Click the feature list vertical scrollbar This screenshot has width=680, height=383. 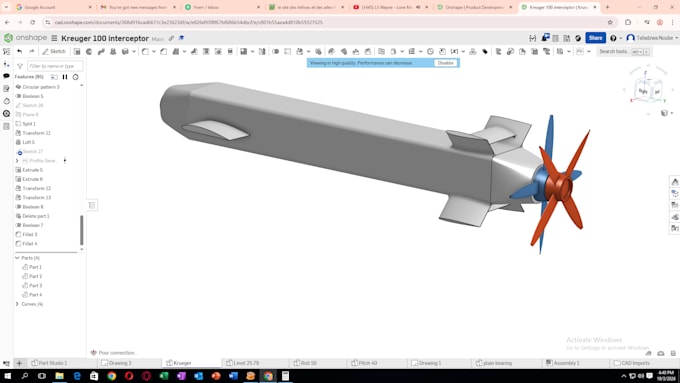tap(82, 230)
